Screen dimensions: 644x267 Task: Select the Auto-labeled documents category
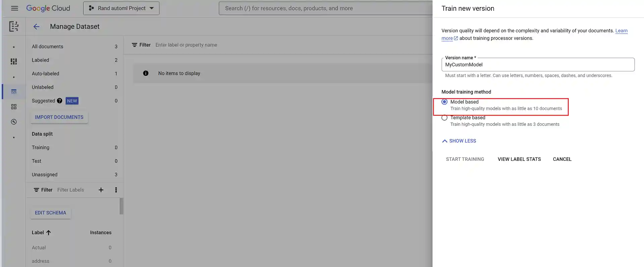(x=74, y=73)
